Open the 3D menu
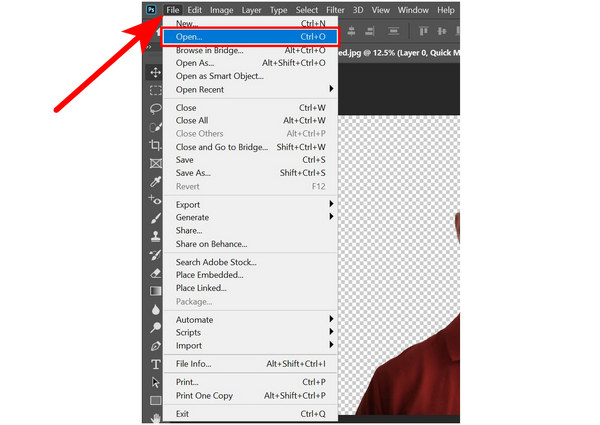 [358, 10]
